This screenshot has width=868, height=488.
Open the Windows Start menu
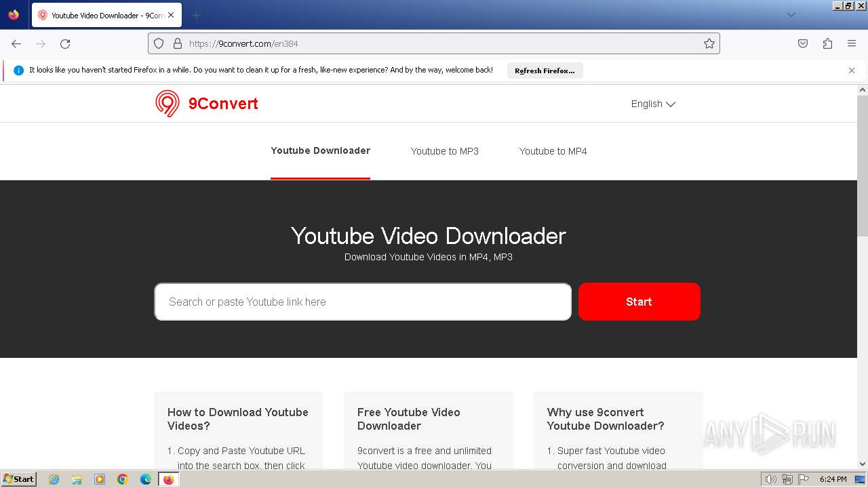pyautogui.click(x=18, y=479)
